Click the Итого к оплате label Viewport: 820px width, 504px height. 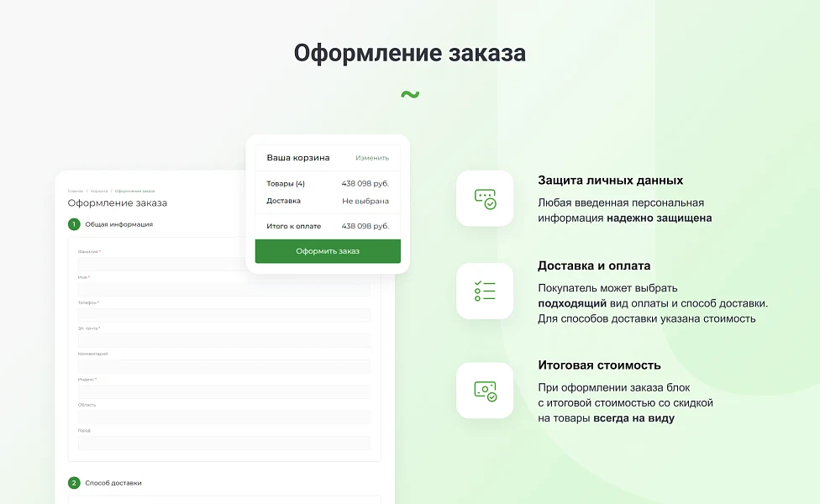[294, 227]
